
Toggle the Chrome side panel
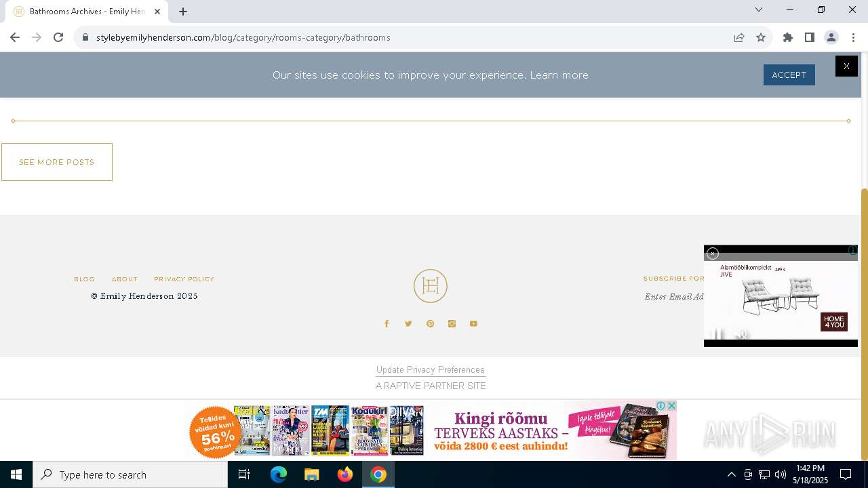(x=810, y=37)
